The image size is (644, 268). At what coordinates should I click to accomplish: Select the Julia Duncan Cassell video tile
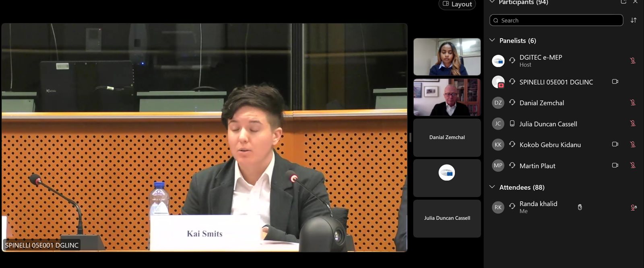[447, 218]
